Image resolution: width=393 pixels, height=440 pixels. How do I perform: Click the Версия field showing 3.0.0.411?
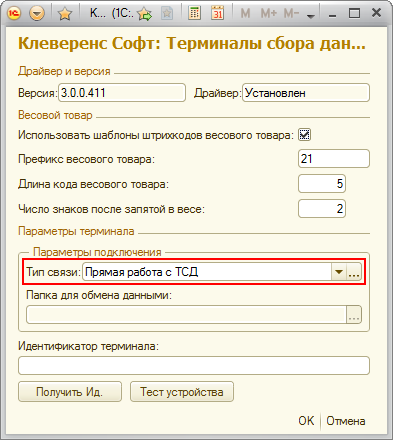[122, 93]
